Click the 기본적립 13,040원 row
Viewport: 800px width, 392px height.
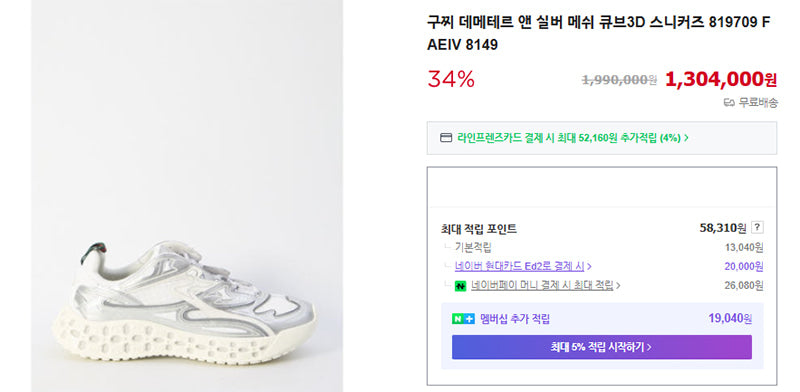602,248
